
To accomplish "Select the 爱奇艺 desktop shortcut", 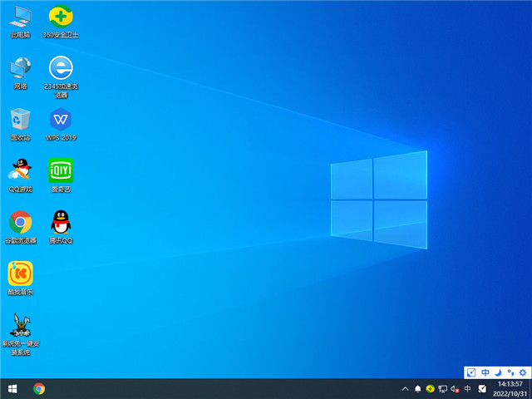I will [x=60, y=171].
